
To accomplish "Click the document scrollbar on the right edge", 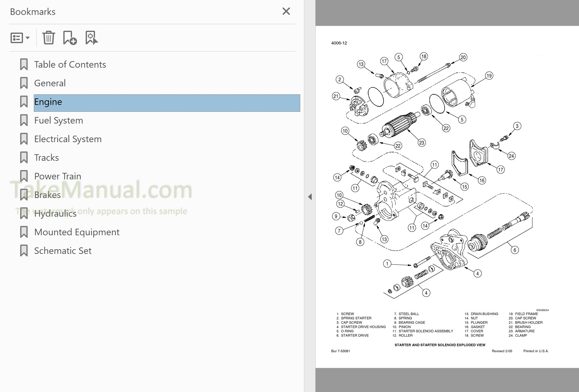I will coord(577,196).
